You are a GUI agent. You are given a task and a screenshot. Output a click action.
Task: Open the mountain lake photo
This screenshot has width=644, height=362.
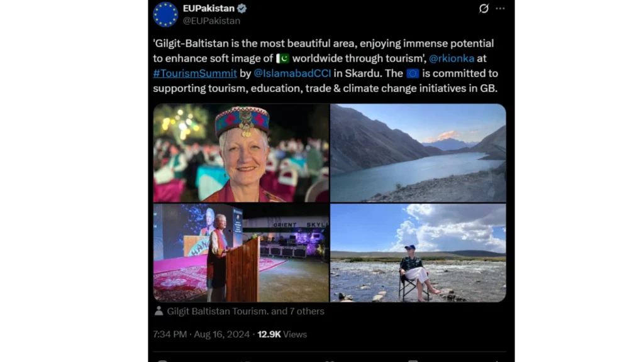coord(418,153)
